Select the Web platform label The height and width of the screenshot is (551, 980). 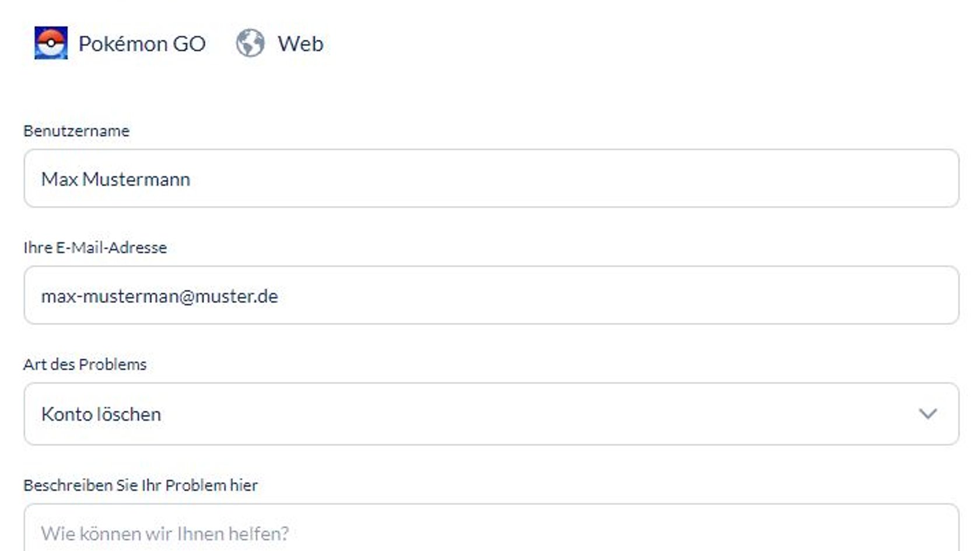click(300, 44)
